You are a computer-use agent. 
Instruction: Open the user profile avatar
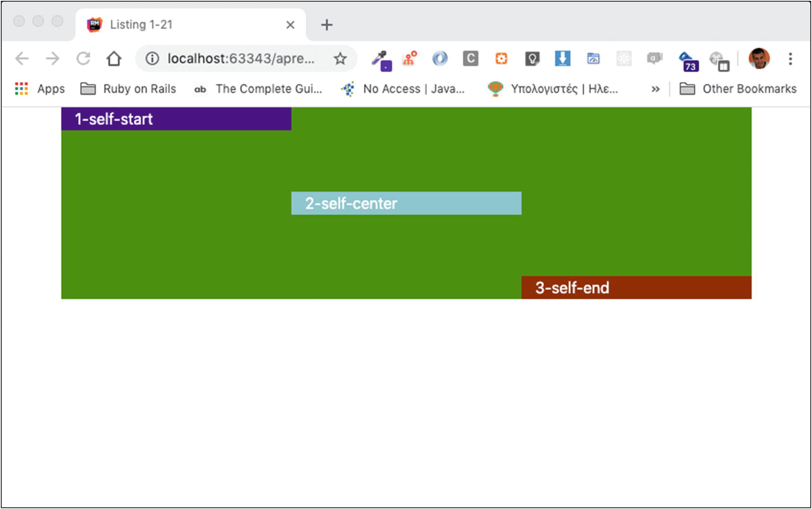(759, 59)
